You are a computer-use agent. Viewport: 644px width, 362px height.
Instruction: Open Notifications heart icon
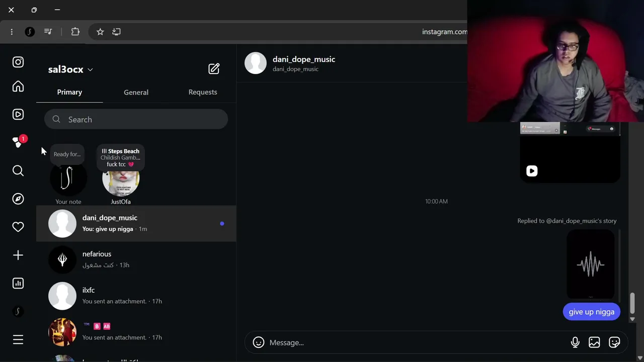18,227
